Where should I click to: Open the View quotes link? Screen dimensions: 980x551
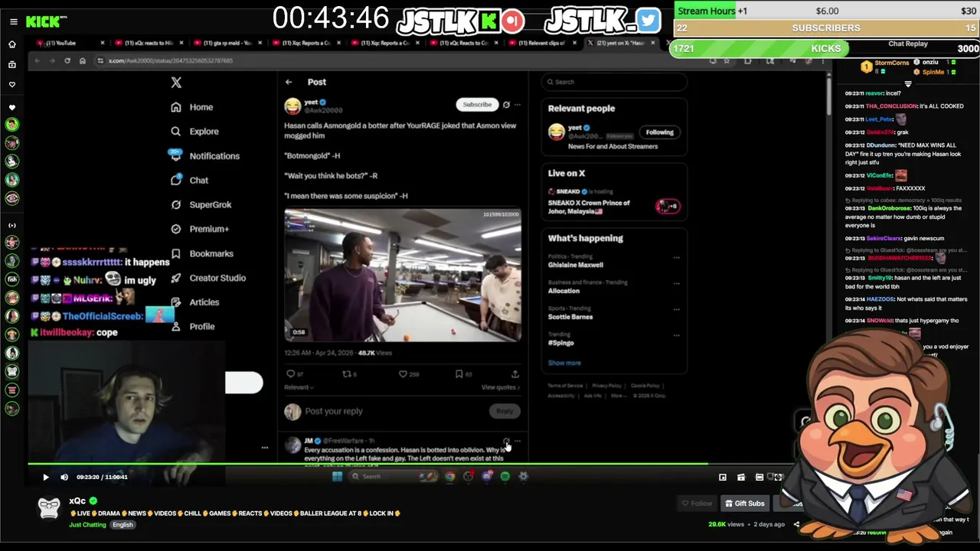(x=500, y=387)
